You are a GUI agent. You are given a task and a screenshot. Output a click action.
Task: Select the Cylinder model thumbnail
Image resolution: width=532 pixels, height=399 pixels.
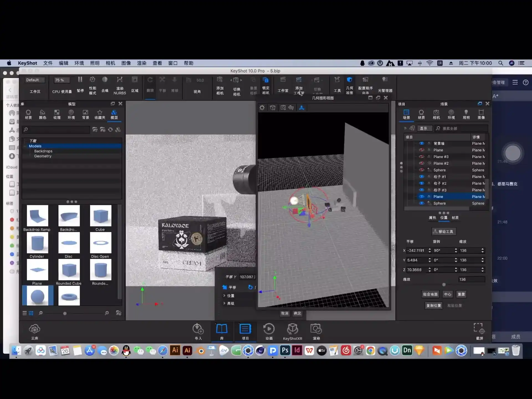point(37,243)
